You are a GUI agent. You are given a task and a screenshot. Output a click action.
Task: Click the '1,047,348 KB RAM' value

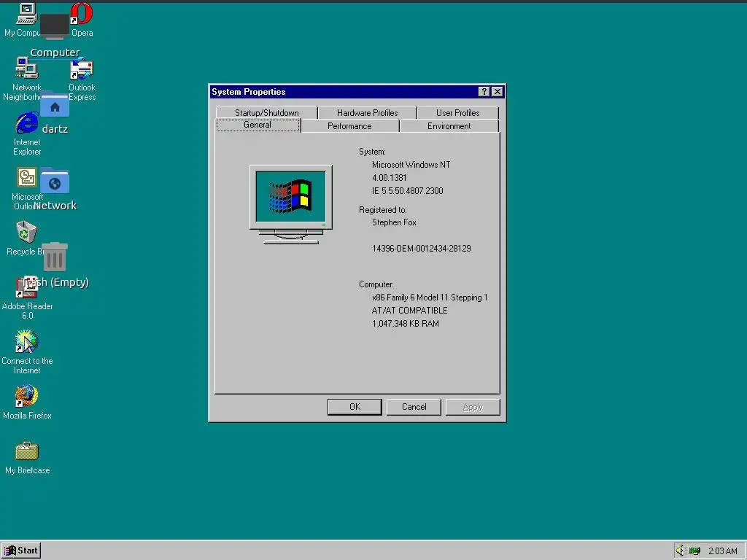[406, 324]
